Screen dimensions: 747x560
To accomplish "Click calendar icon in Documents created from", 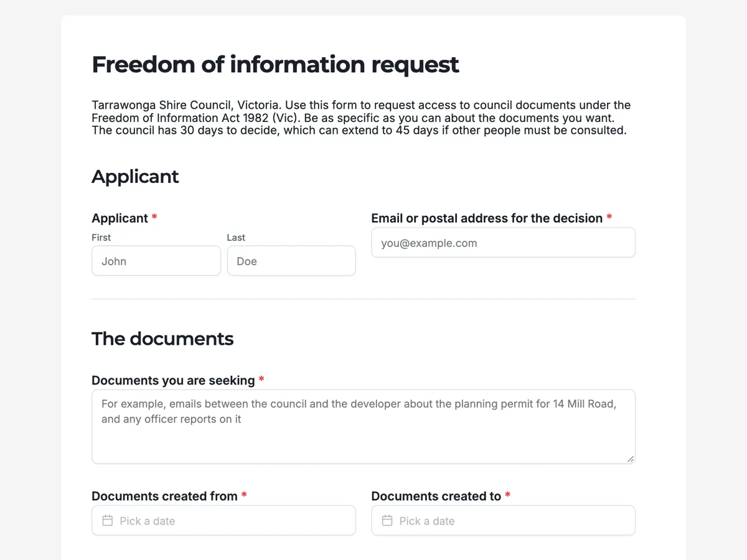I will point(108,520).
